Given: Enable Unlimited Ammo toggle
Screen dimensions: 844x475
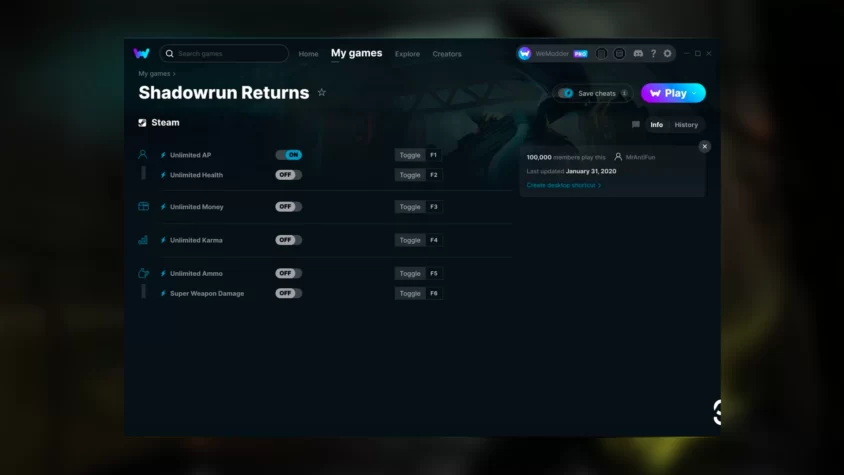Looking at the screenshot, I should pos(289,273).
